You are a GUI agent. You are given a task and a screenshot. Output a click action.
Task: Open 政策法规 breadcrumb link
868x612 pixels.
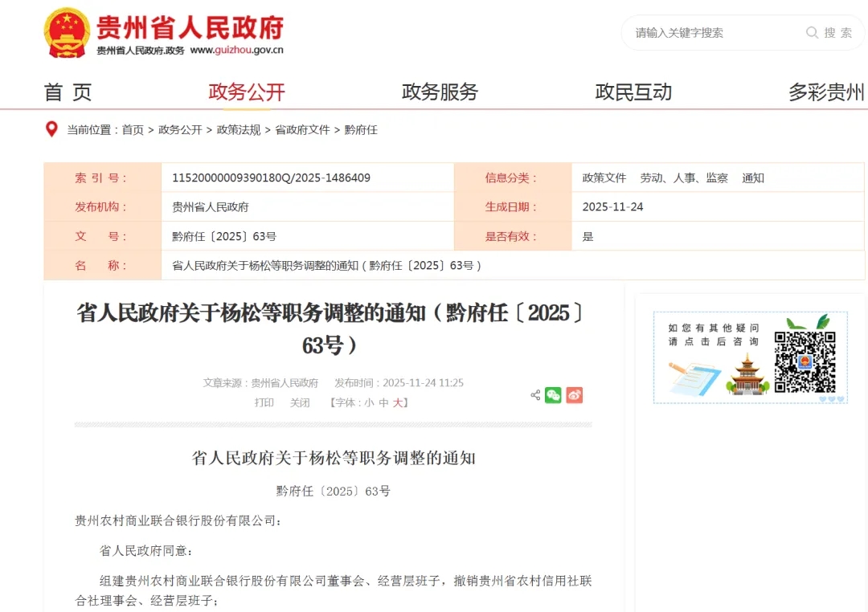click(x=239, y=130)
